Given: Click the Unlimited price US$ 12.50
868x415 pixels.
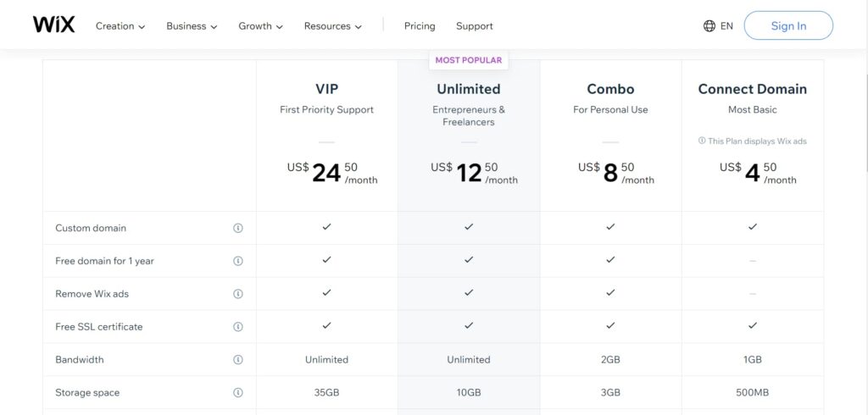Looking at the screenshot, I should tap(474, 173).
